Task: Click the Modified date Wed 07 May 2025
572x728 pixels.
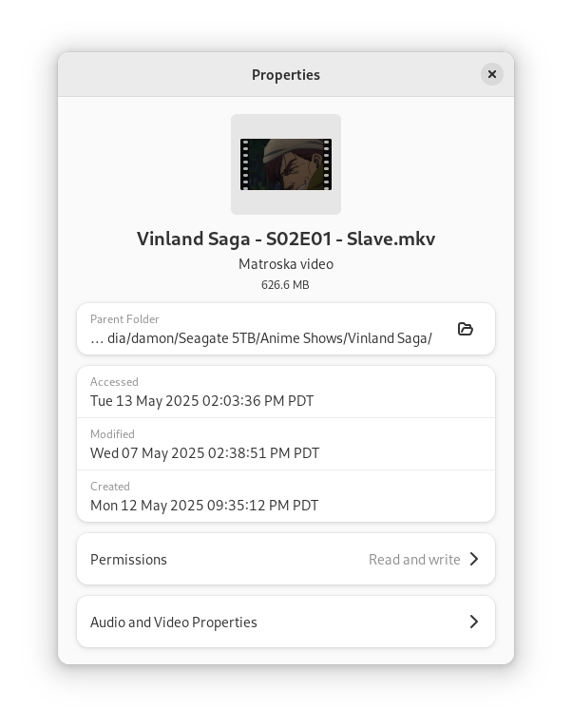Action: [x=204, y=453]
